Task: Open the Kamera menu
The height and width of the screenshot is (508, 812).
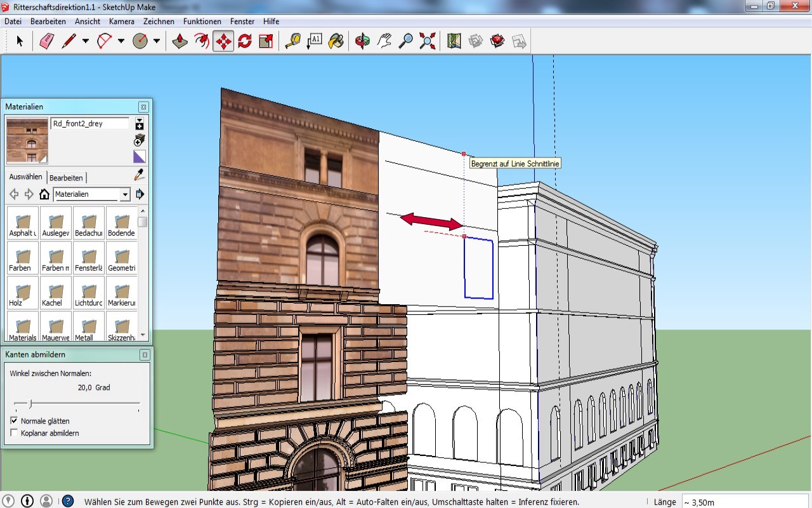Action: [x=121, y=21]
